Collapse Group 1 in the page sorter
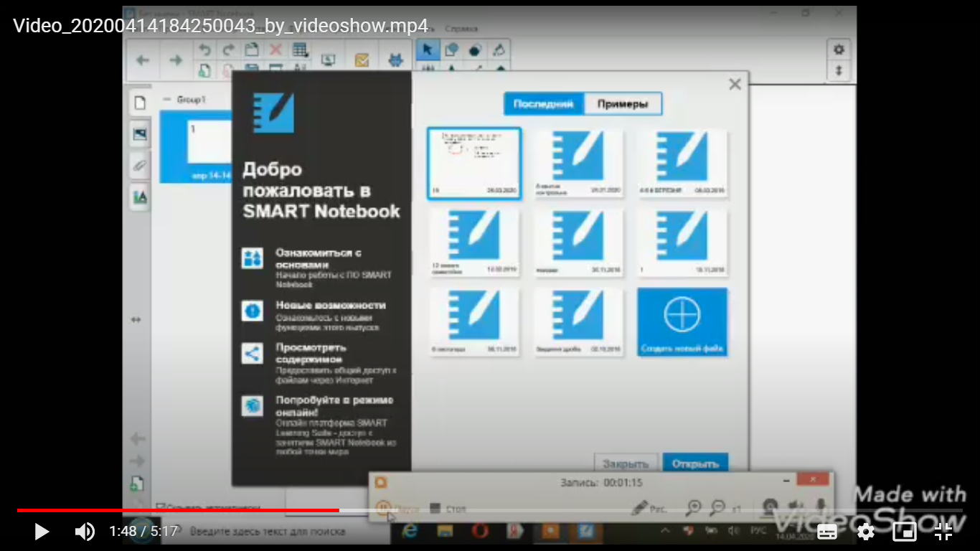 pos(168,100)
